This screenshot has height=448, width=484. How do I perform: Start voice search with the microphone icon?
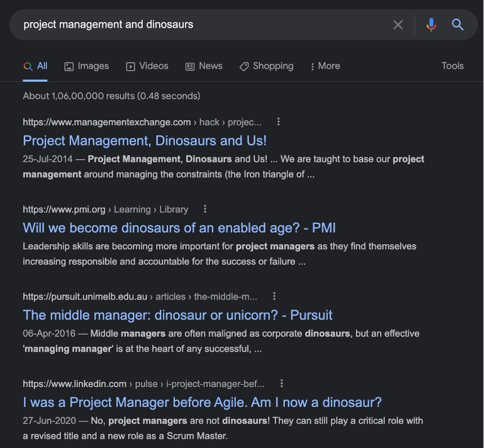click(x=431, y=25)
